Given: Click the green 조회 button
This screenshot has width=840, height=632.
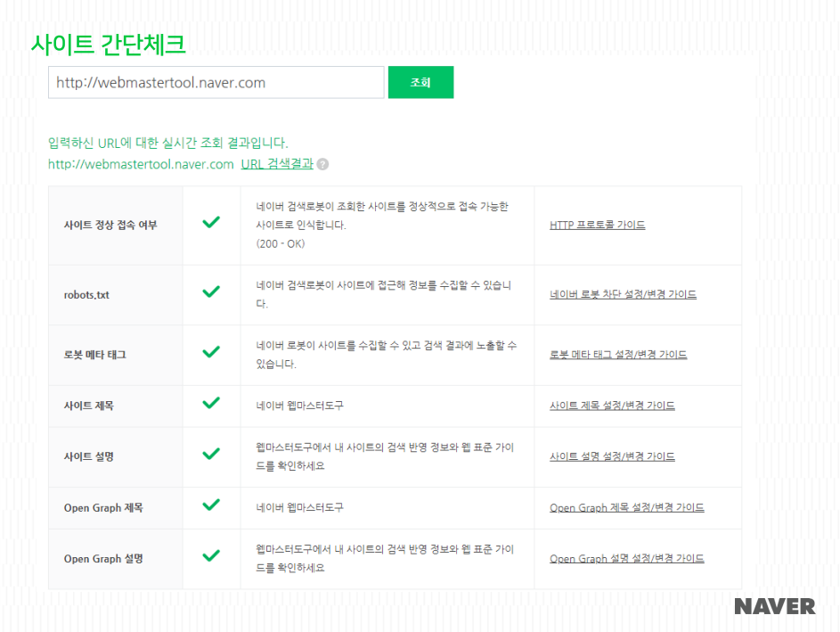Looking at the screenshot, I should (x=420, y=83).
